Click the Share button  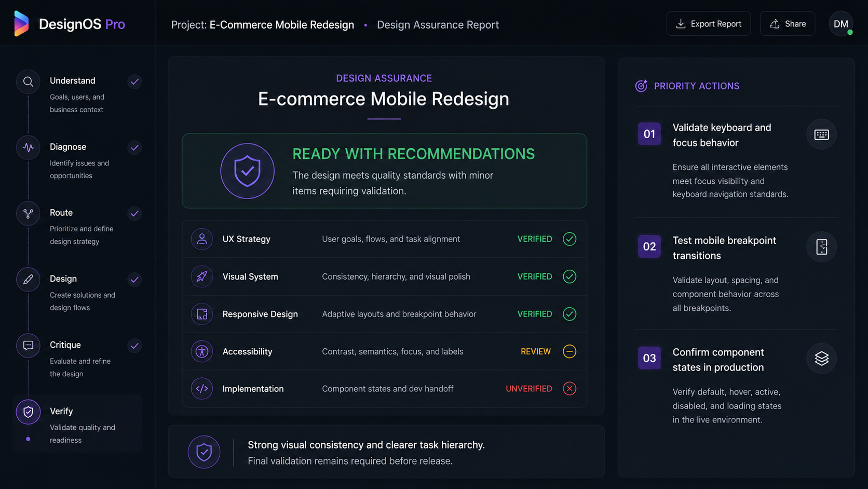tap(788, 24)
